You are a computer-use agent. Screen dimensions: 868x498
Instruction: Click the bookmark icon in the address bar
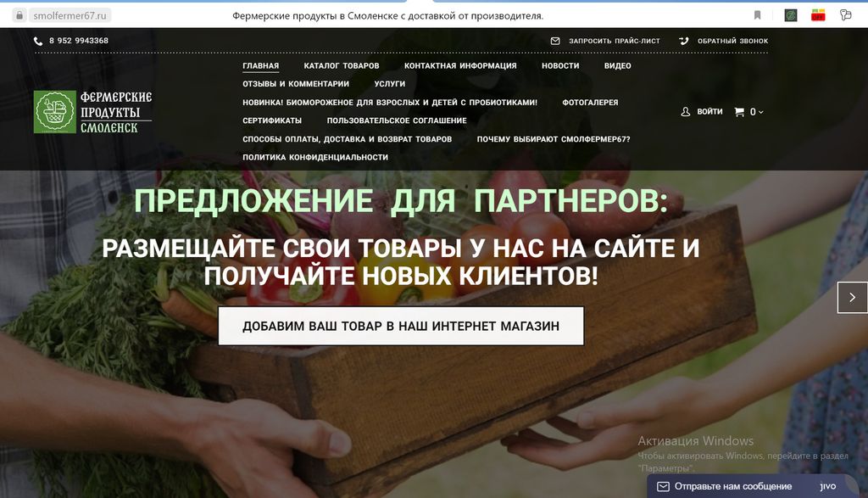click(x=757, y=15)
